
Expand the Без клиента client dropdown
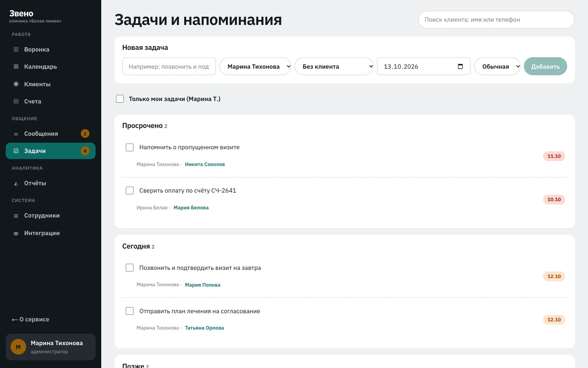334,66
